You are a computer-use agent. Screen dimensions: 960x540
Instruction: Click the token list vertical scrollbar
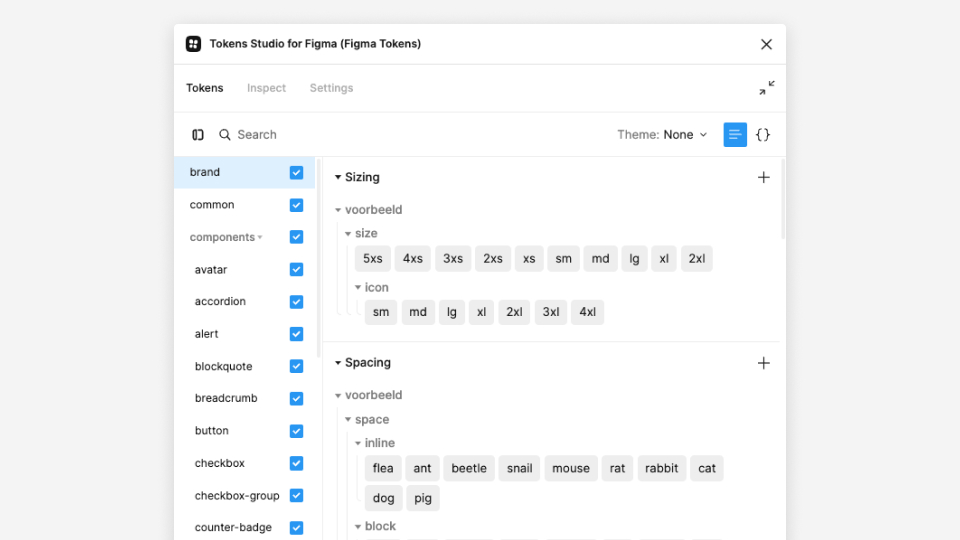[782, 199]
